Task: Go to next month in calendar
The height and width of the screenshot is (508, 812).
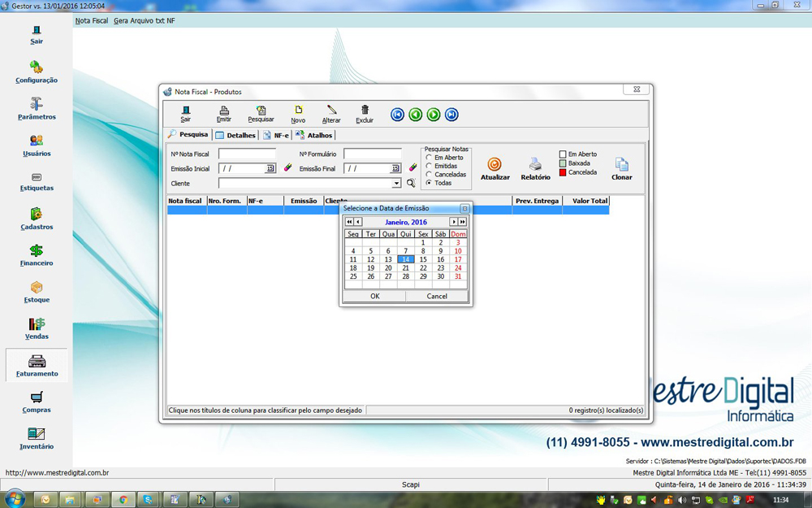Action: tap(454, 222)
